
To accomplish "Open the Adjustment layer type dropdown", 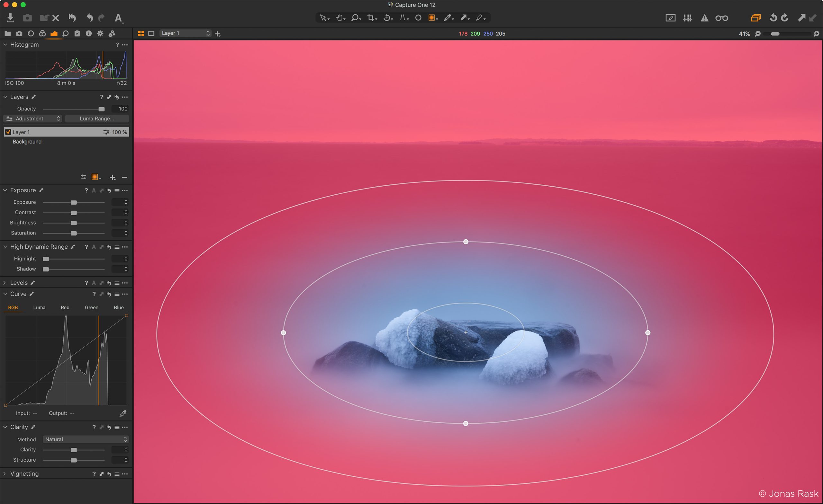I will click(32, 119).
